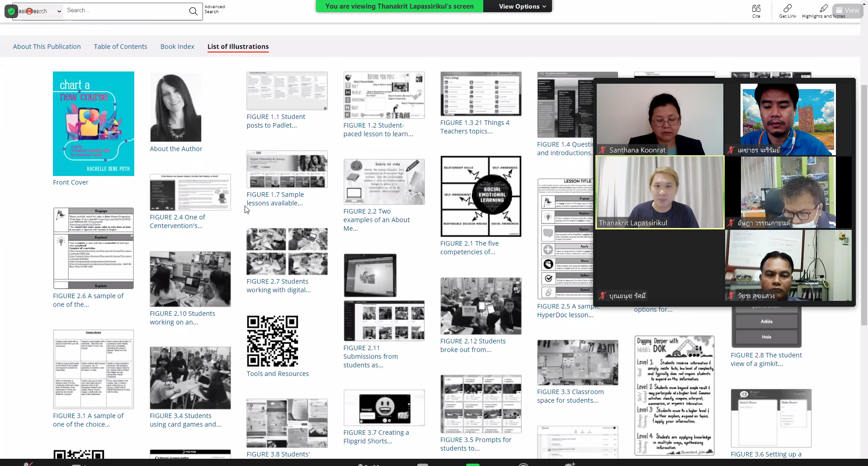The height and width of the screenshot is (466, 868).
Task: Select Thanakrit Lapassirikul's video tile
Action: point(660,192)
